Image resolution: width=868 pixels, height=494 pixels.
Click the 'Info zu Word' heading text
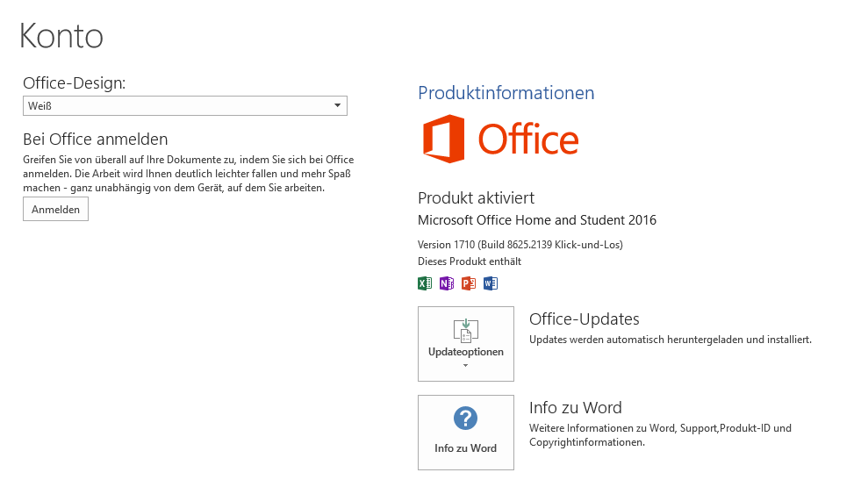click(x=575, y=408)
